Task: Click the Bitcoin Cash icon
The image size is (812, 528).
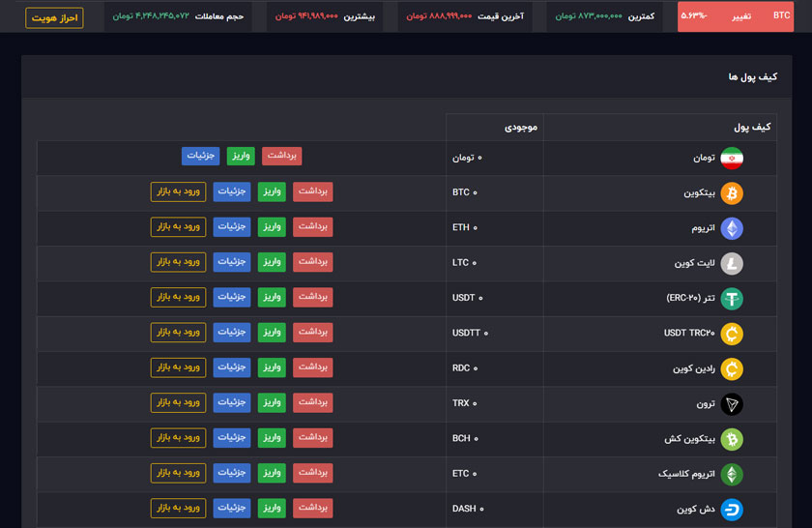Action: tap(732, 439)
